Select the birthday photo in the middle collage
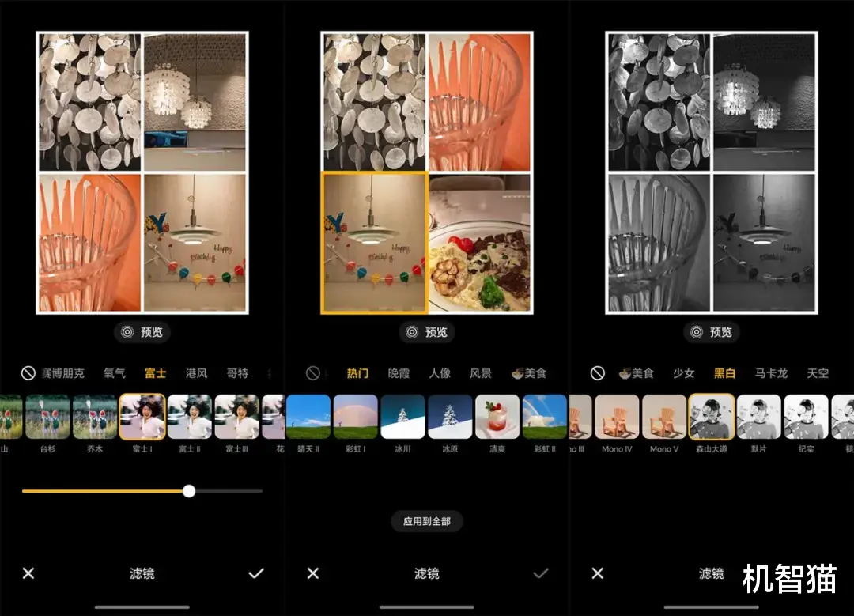Screen dimensions: 854x616 coord(373,243)
